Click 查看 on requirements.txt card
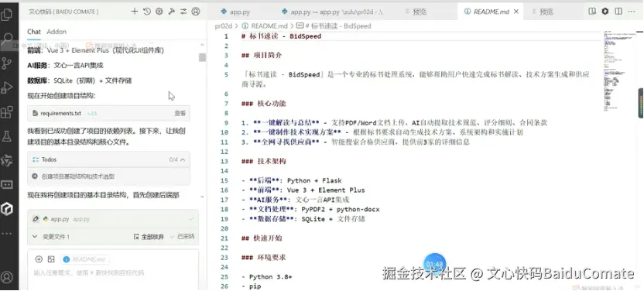644x291 pixels. pos(180,113)
